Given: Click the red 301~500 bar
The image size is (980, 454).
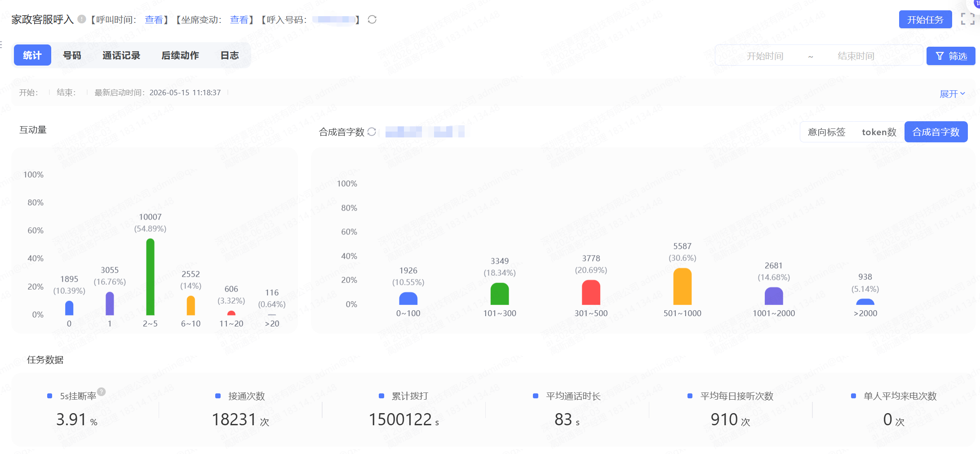Looking at the screenshot, I should coord(591,292).
